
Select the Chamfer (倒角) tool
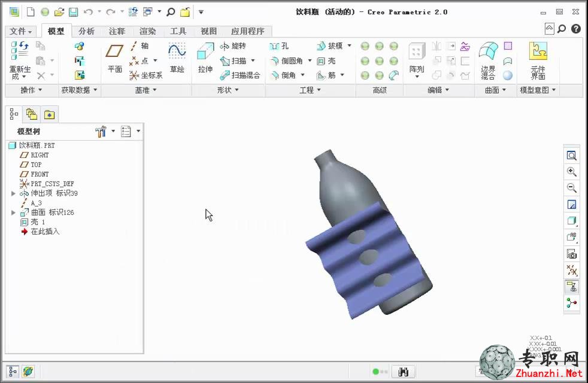tap(283, 75)
